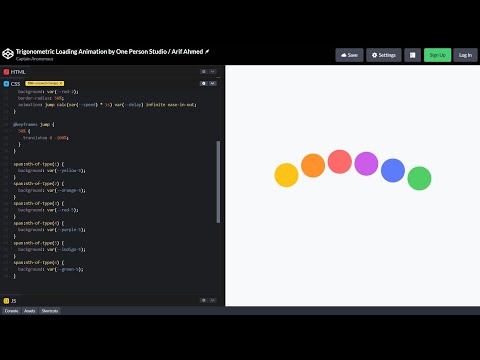Click the 'background: var(--orange-5)' line
Screen dimensions: 480x360
pyautogui.click(x=52, y=190)
